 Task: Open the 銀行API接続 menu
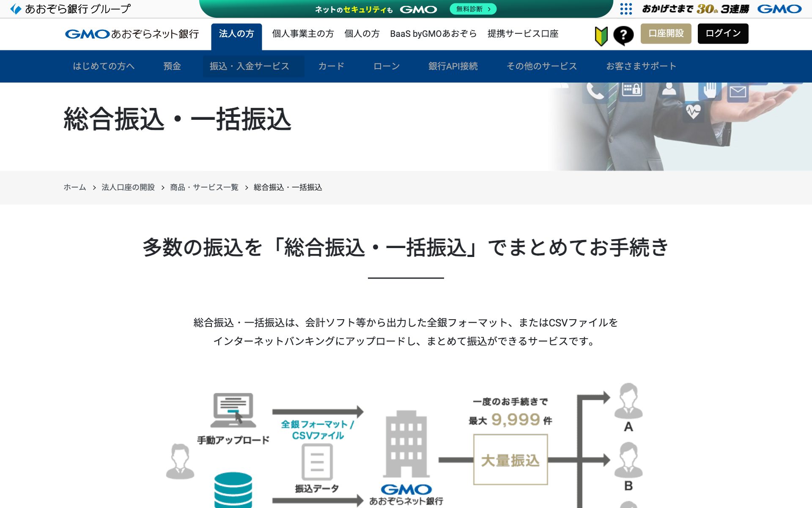453,66
